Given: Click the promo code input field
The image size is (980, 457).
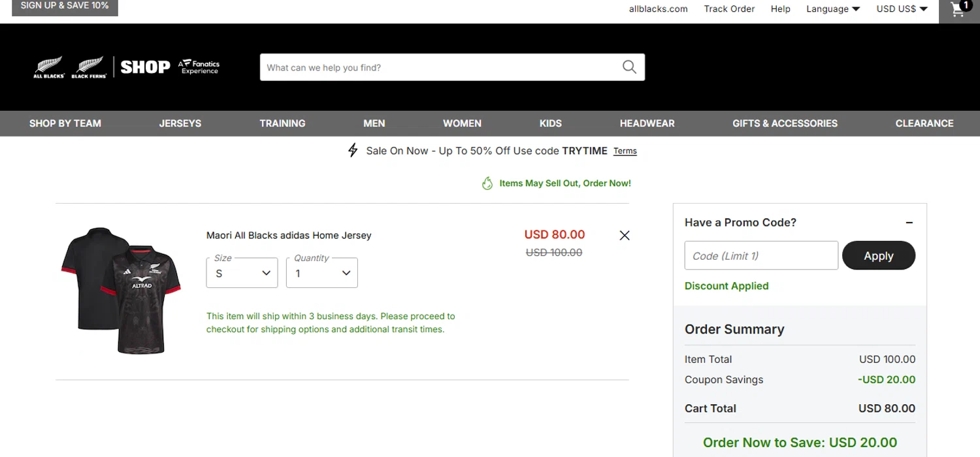Looking at the screenshot, I should pyautogui.click(x=761, y=256).
